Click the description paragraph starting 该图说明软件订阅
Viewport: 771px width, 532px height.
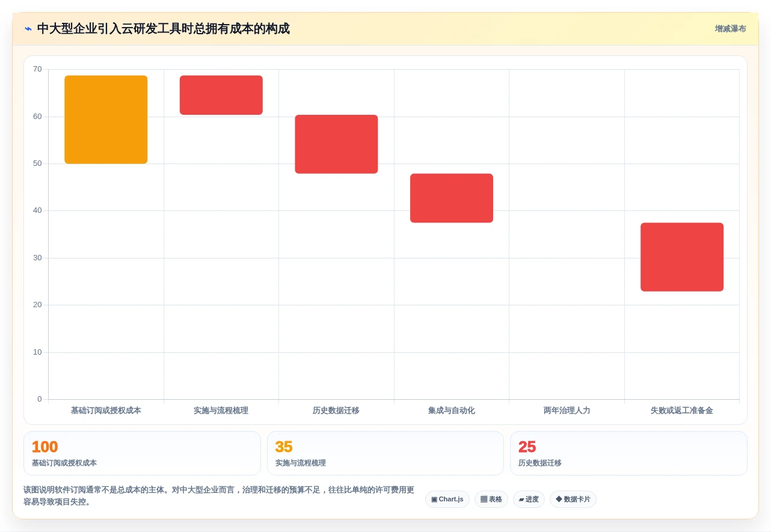(x=220, y=496)
